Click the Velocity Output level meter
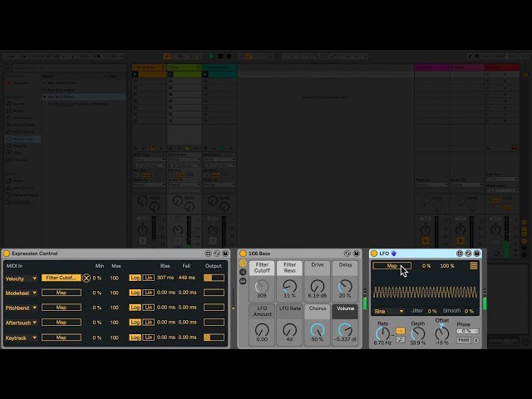 [214, 278]
